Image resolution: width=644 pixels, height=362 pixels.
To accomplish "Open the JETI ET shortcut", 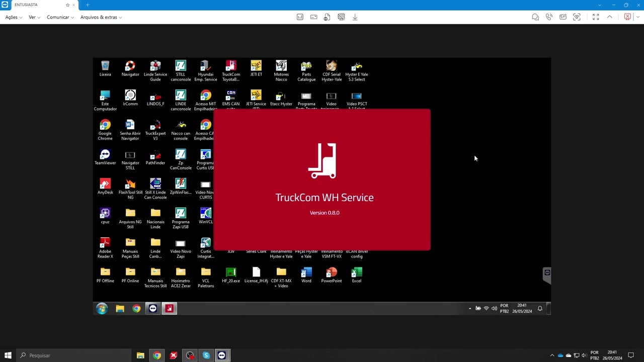I will 256,69.
